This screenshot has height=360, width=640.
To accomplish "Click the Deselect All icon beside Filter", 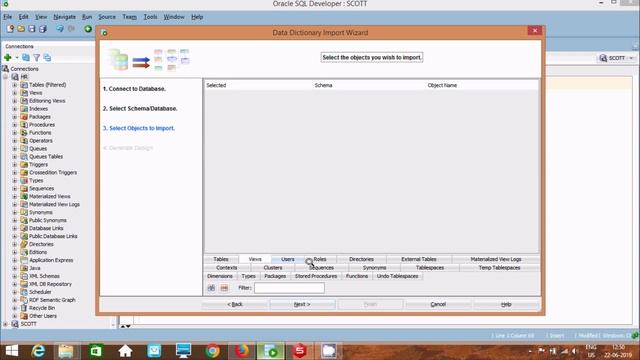I will pos(224,288).
